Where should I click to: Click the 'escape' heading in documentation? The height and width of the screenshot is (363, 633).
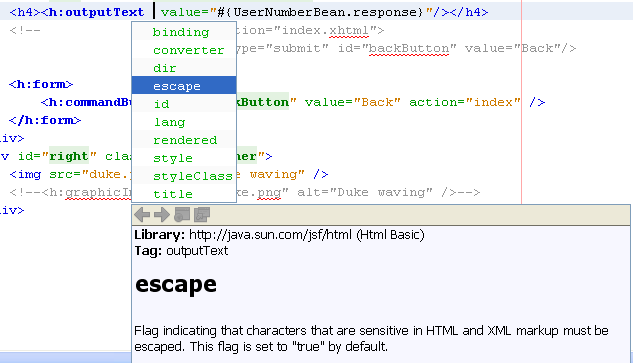(x=176, y=284)
